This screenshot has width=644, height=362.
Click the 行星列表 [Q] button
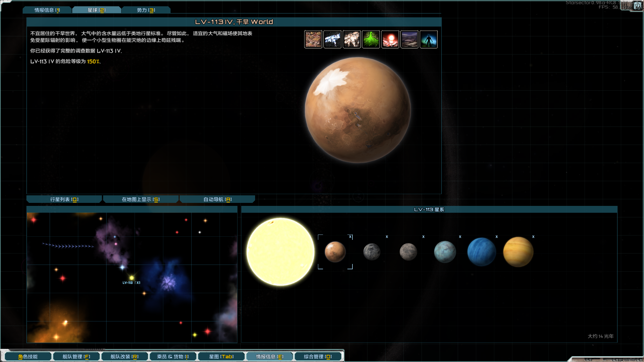click(64, 199)
